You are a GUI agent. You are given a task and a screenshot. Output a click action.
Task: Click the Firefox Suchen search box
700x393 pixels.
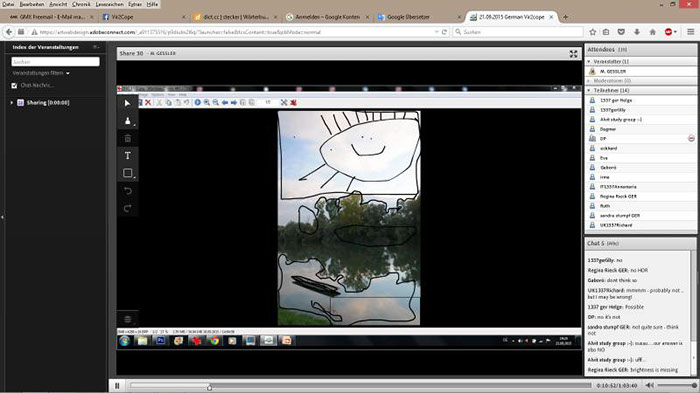pyautogui.click(x=518, y=32)
